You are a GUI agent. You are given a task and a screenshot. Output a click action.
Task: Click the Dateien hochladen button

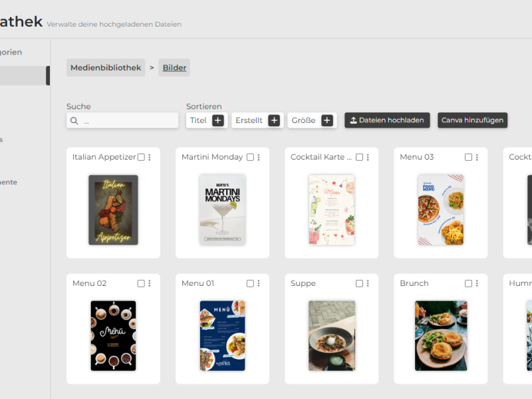(x=387, y=120)
